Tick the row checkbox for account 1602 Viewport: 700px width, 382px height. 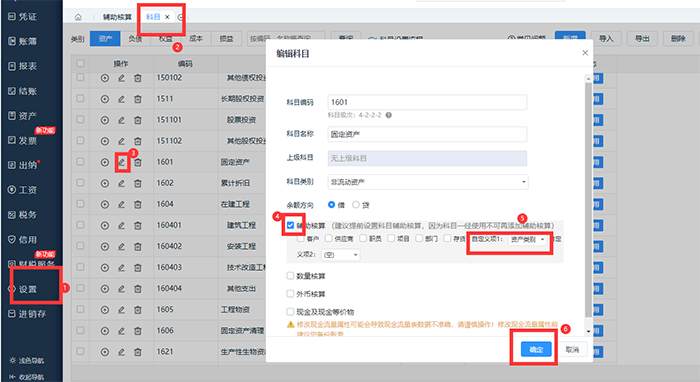coord(80,183)
